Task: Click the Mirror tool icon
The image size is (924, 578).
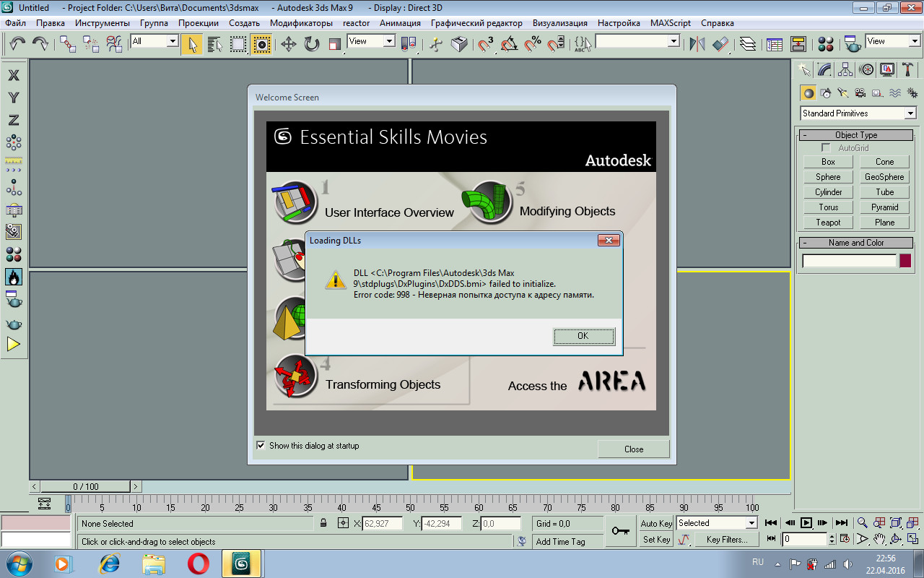Action: click(697, 44)
